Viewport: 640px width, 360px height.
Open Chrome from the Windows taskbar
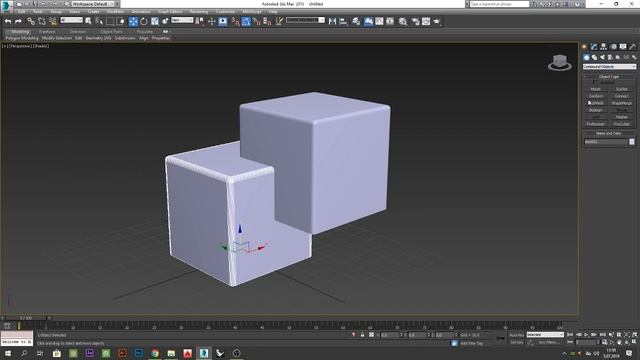pos(155,353)
